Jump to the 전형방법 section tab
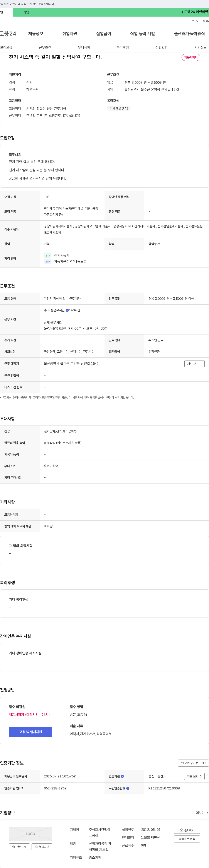Image resolution: width=209 pixels, height=868 pixels. point(161,48)
